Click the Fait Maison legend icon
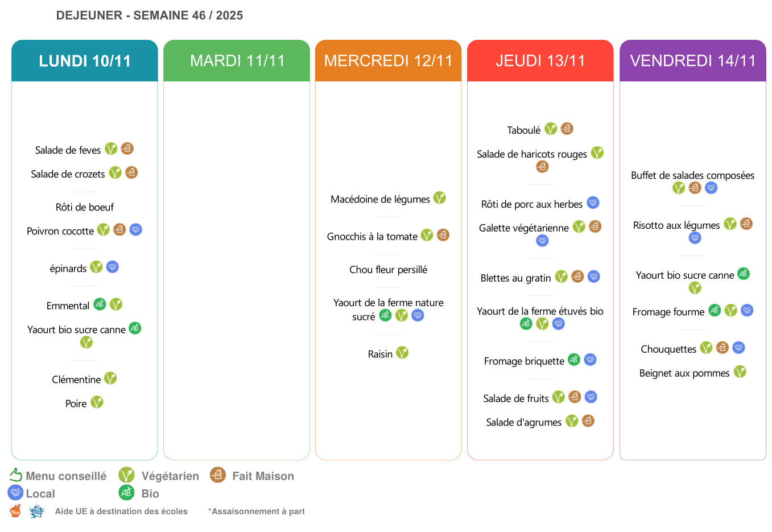This screenshot has width=772, height=532. 217,475
